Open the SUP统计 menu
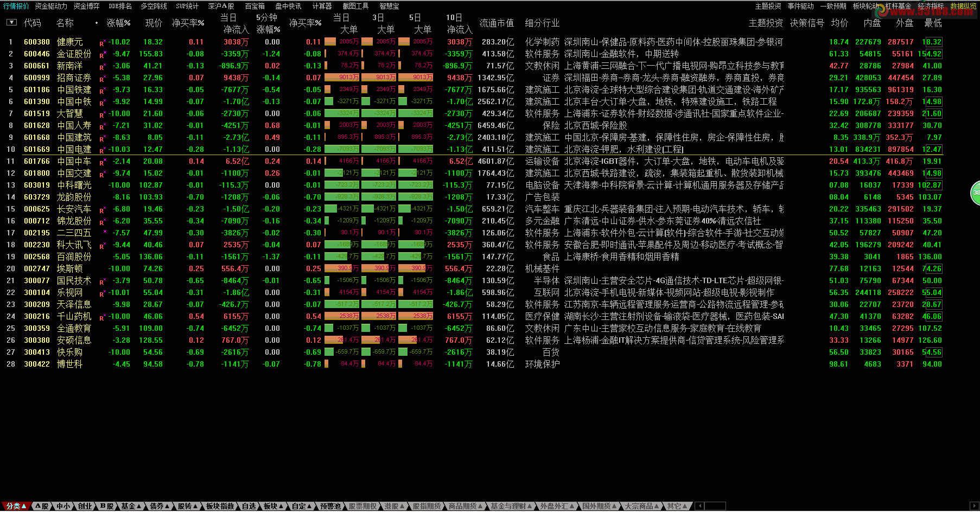The image size is (980, 512). click(187, 6)
